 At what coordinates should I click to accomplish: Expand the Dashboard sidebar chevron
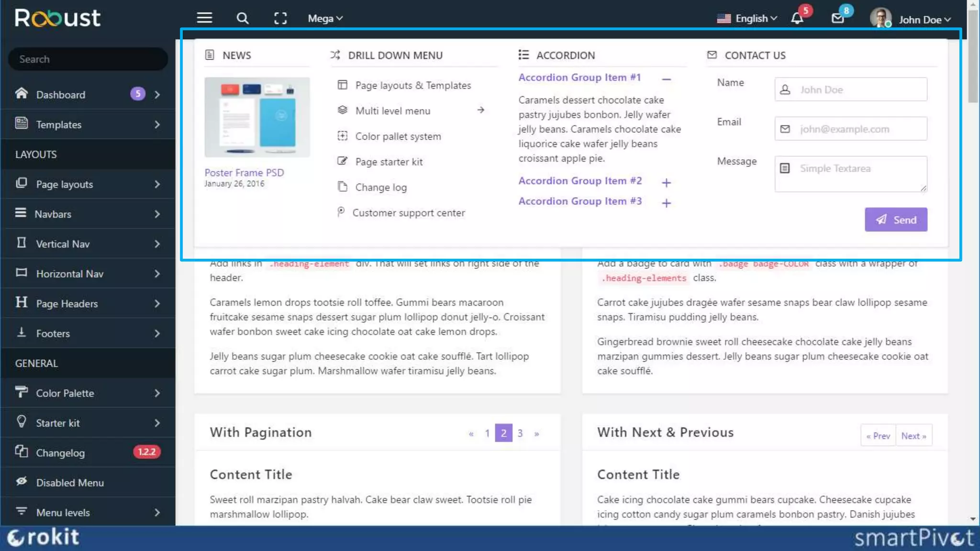pyautogui.click(x=157, y=95)
